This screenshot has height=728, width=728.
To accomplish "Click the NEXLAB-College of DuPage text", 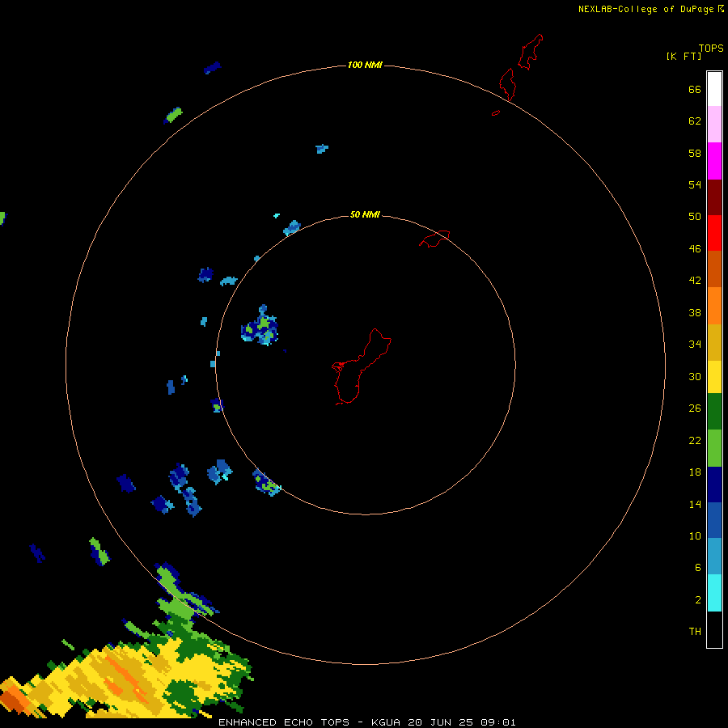I will pos(645,9).
